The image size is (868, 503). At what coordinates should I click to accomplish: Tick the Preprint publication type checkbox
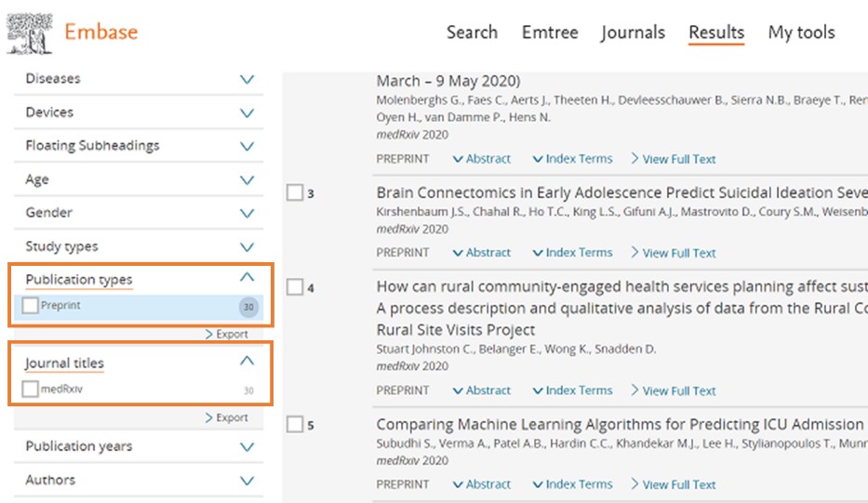(x=31, y=306)
